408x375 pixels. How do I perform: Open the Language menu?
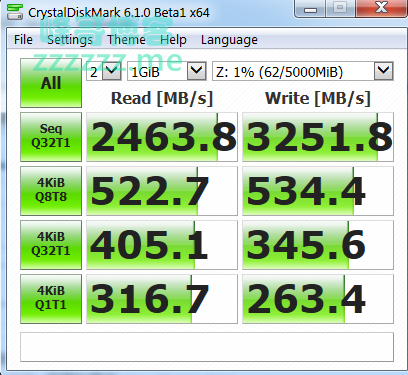pos(229,40)
